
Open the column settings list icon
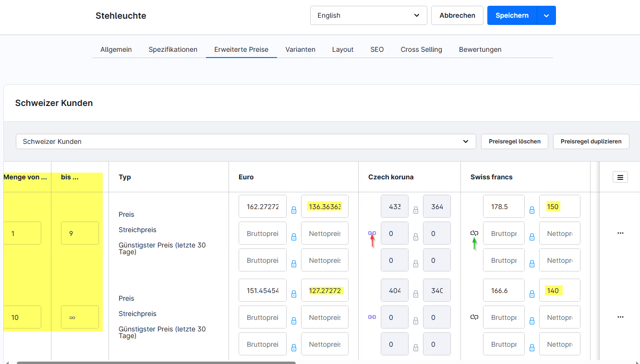tap(620, 177)
